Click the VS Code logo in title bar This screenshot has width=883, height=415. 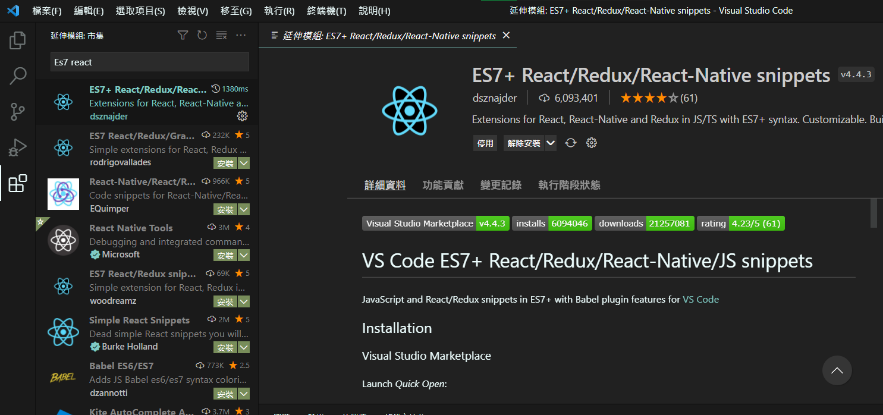coord(14,11)
